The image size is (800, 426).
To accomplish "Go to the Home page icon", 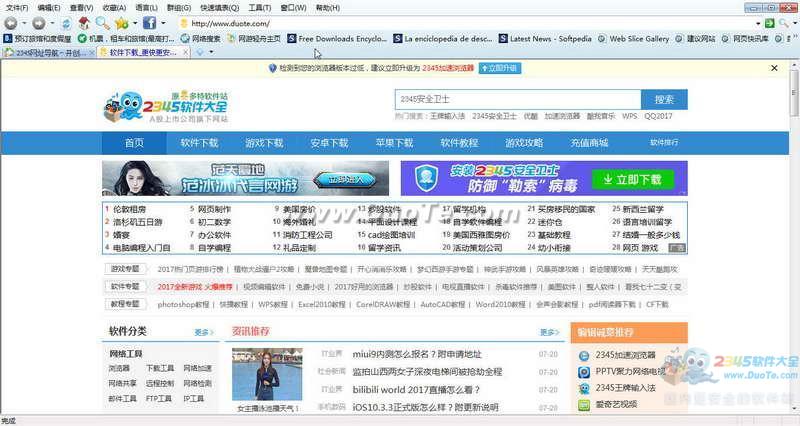I will tap(84, 23).
